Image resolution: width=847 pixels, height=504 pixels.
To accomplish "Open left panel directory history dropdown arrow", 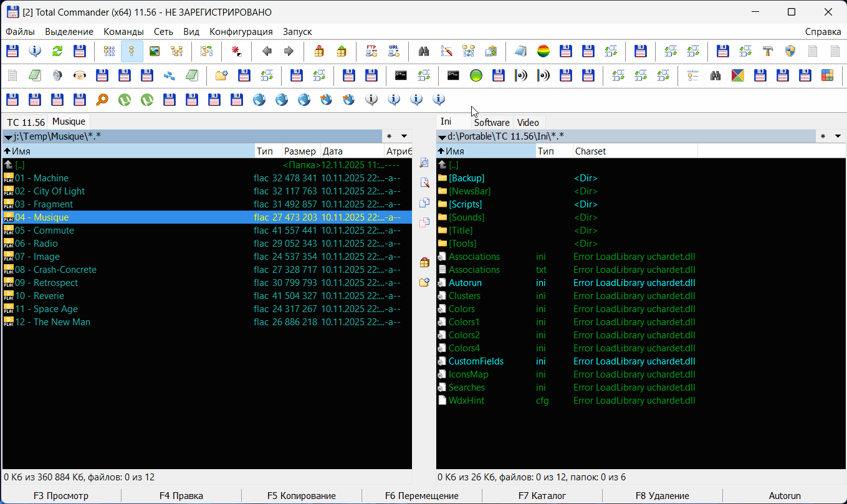I will (x=404, y=136).
